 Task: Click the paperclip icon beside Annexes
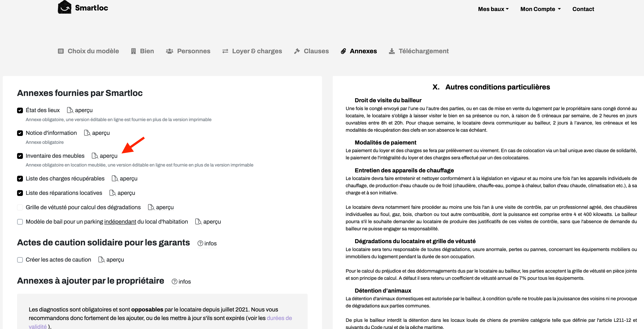344,51
